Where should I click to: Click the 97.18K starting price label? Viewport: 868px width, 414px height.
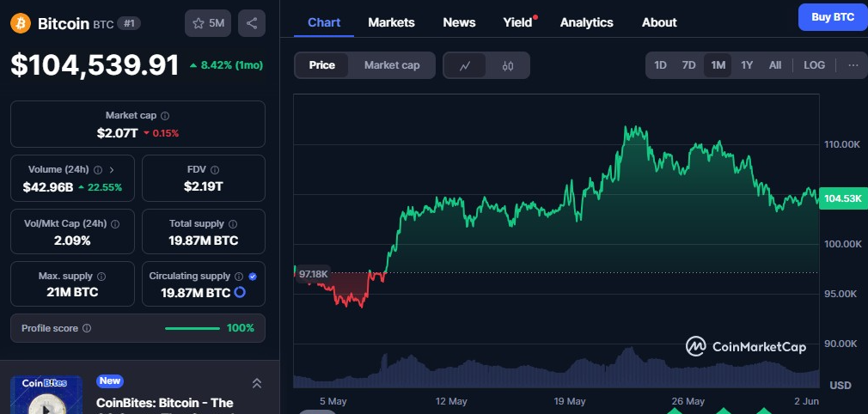[x=314, y=274]
